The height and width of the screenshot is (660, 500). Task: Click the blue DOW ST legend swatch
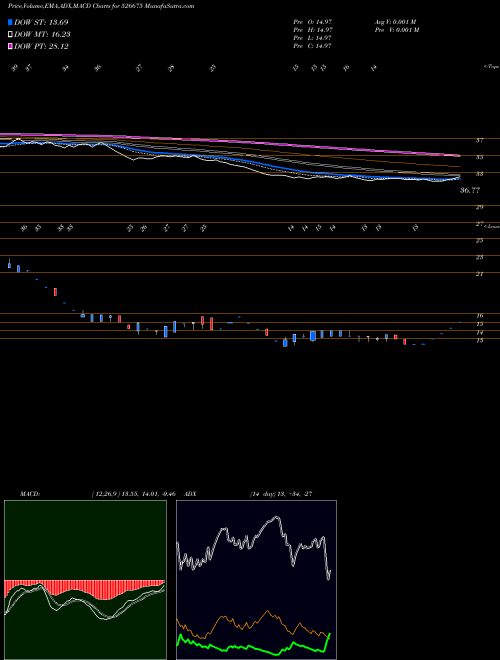point(11,22)
